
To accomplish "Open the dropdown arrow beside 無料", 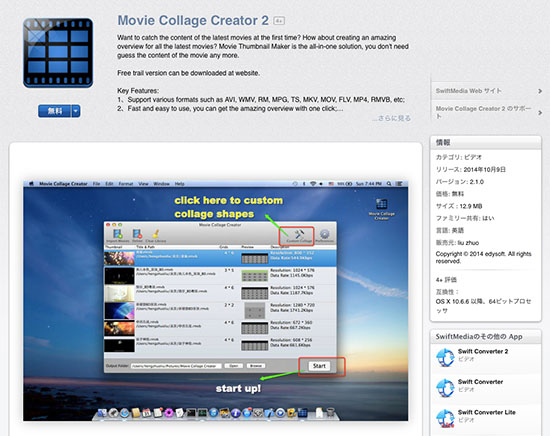I will [x=76, y=111].
